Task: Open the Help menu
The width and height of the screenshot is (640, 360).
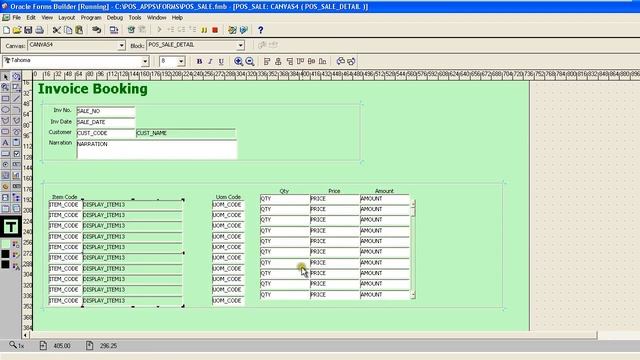Action: pos(177,18)
